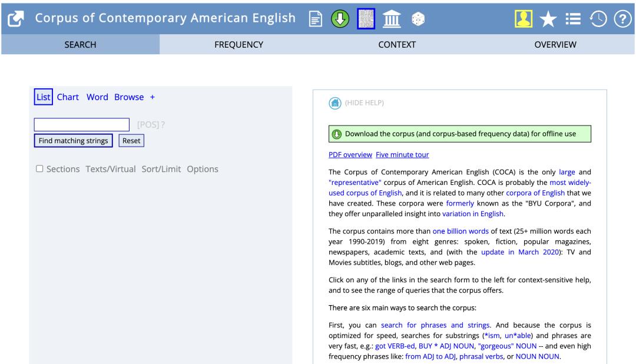636x364 pixels.
Task: Open the document page icon in header
Action: pyautogui.click(x=316, y=18)
